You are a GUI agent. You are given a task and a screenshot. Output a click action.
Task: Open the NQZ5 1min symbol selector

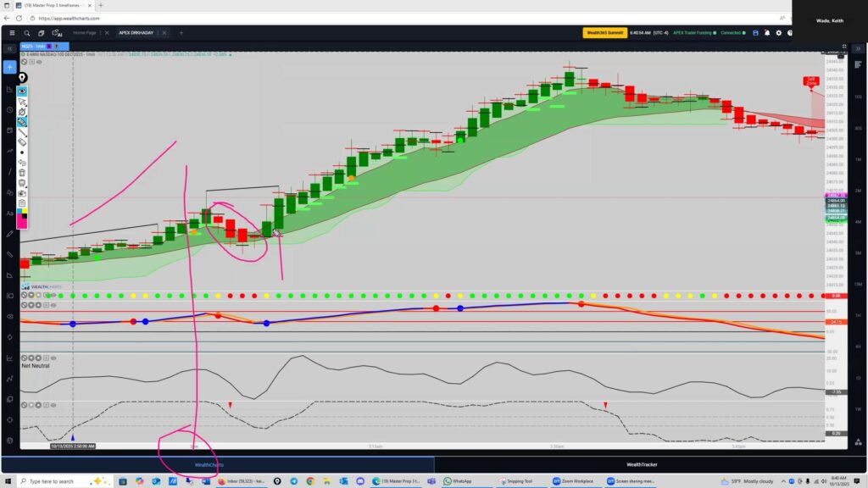coord(33,46)
